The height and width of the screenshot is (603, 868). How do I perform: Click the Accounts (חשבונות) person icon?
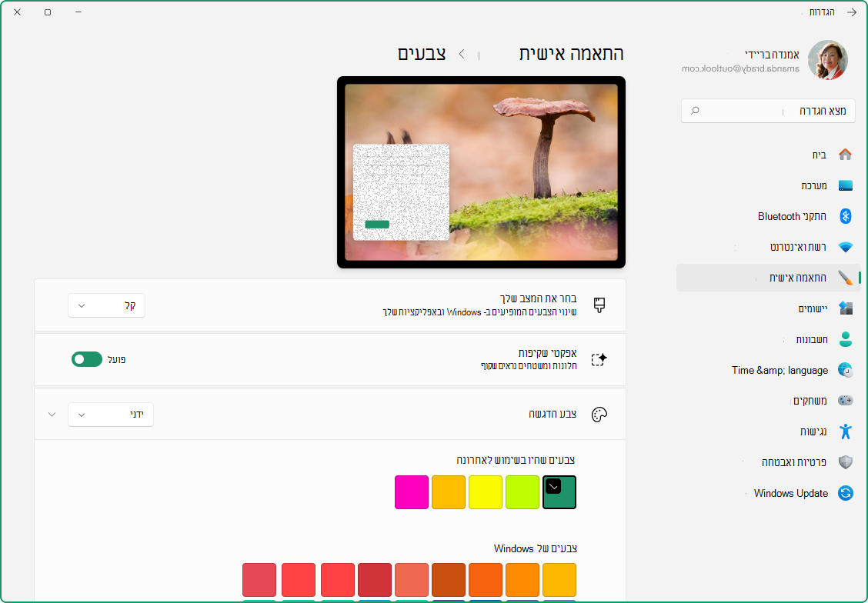click(846, 339)
